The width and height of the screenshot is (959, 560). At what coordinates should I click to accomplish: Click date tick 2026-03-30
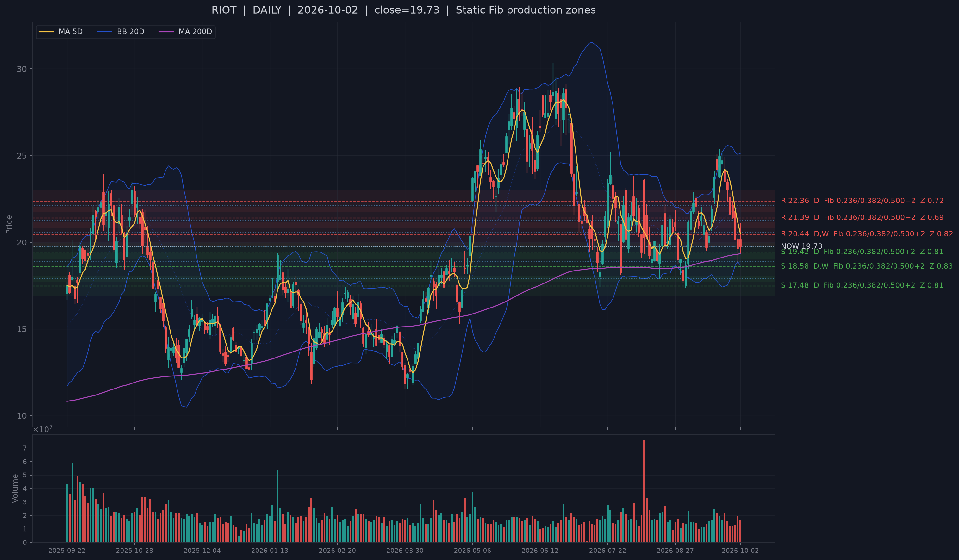pos(405,551)
